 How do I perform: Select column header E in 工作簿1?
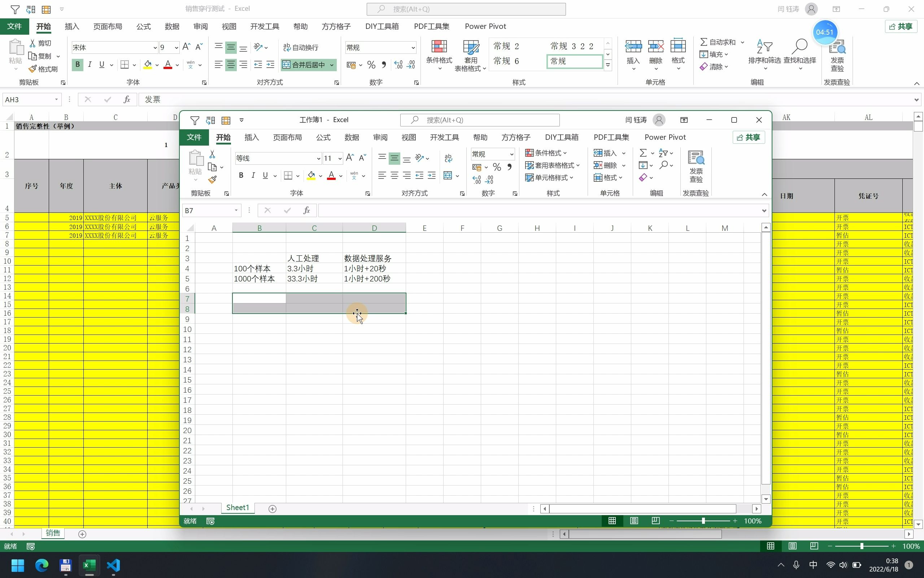click(424, 228)
